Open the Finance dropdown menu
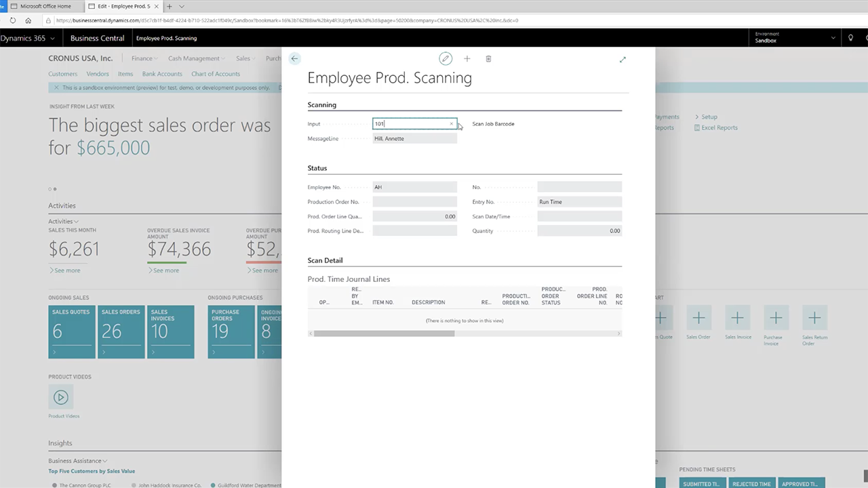The image size is (868, 488). pos(144,58)
